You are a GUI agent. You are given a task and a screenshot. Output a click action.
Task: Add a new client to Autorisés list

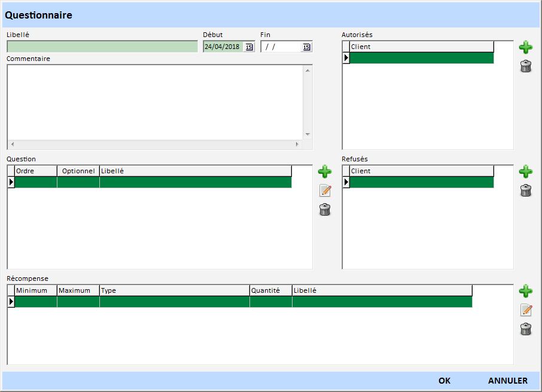click(525, 47)
